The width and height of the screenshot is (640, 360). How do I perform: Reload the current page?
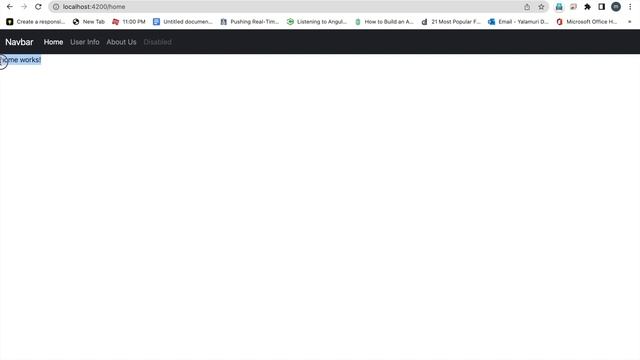point(38,7)
